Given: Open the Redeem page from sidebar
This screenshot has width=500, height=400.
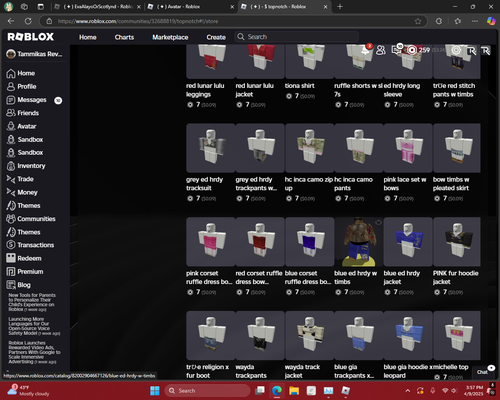Looking at the screenshot, I should point(24,258).
